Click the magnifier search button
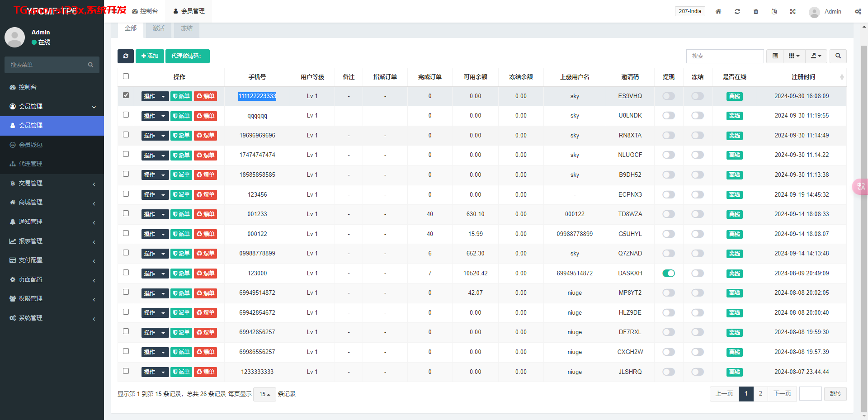 (838, 56)
